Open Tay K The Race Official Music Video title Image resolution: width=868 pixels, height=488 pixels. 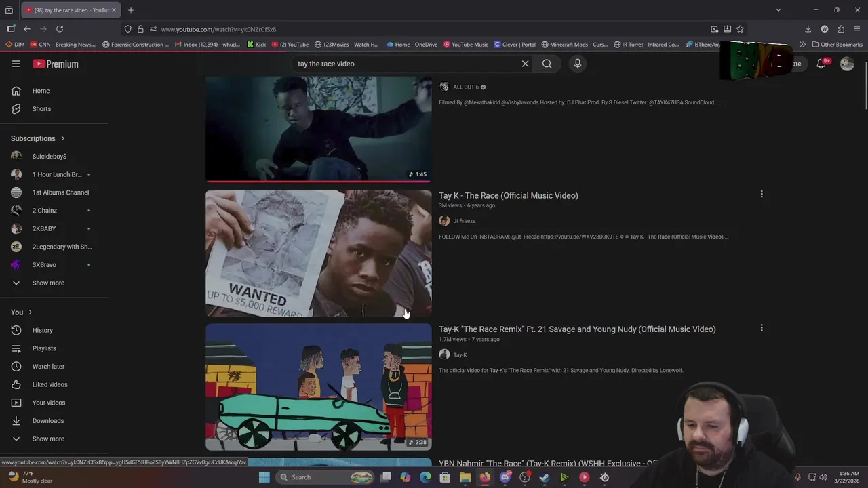click(x=509, y=195)
